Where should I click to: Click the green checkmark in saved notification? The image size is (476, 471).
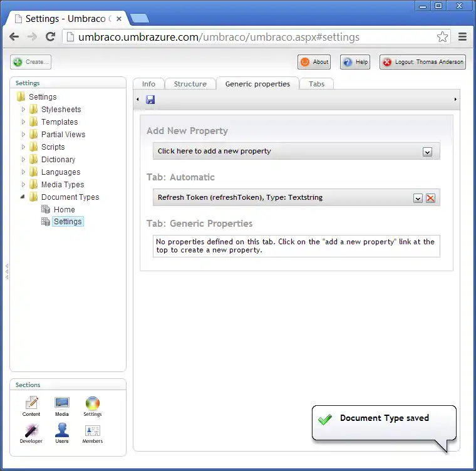pyautogui.click(x=325, y=419)
